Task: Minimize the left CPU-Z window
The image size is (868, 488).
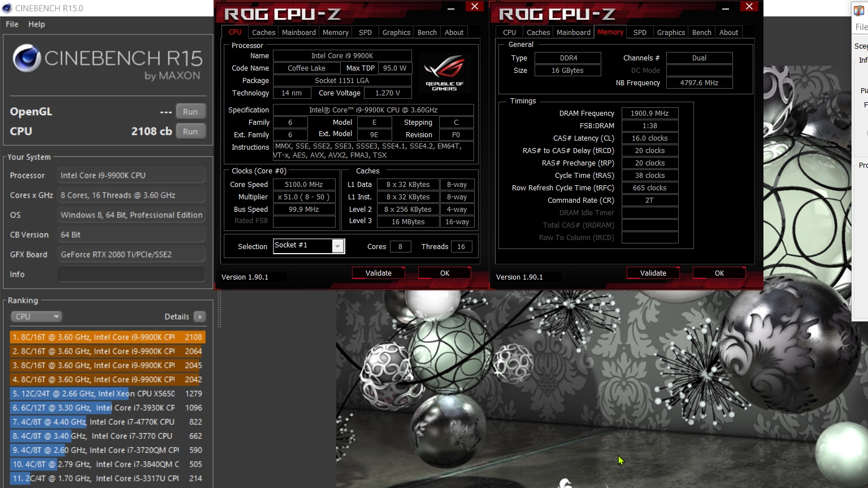Action: [451, 8]
